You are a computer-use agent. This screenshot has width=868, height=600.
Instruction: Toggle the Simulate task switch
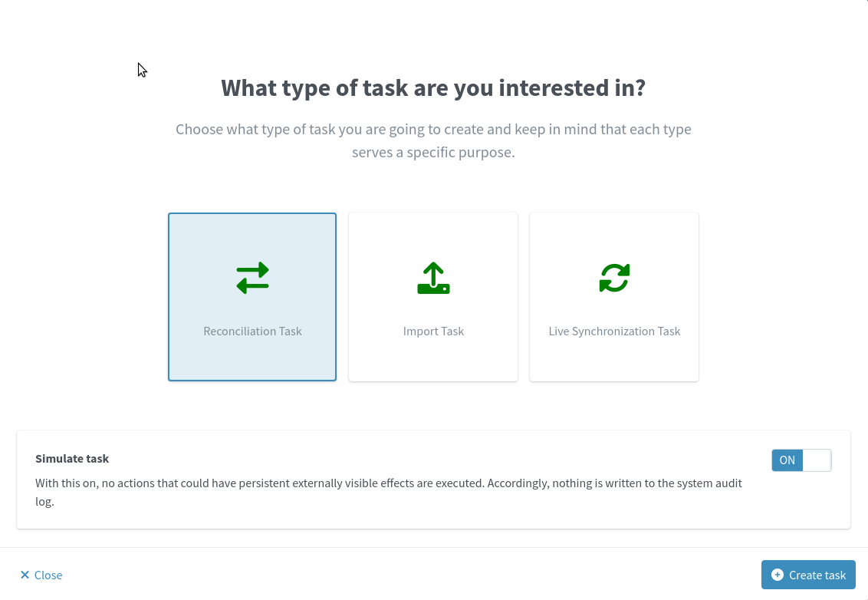pyautogui.click(x=801, y=460)
